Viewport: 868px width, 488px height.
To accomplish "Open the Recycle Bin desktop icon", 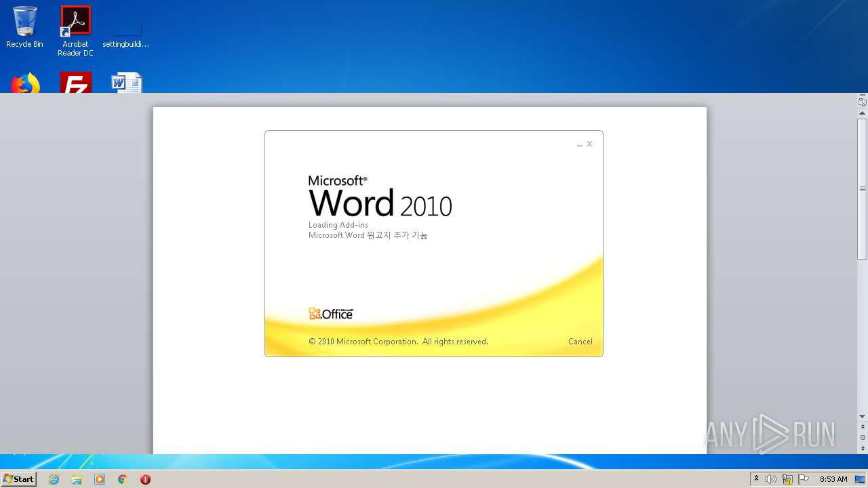I will 24,27.
